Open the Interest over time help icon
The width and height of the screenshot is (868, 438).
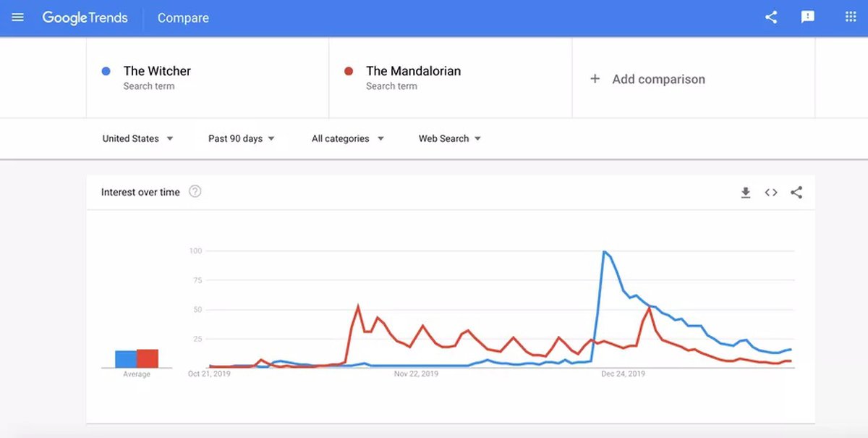click(195, 192)
